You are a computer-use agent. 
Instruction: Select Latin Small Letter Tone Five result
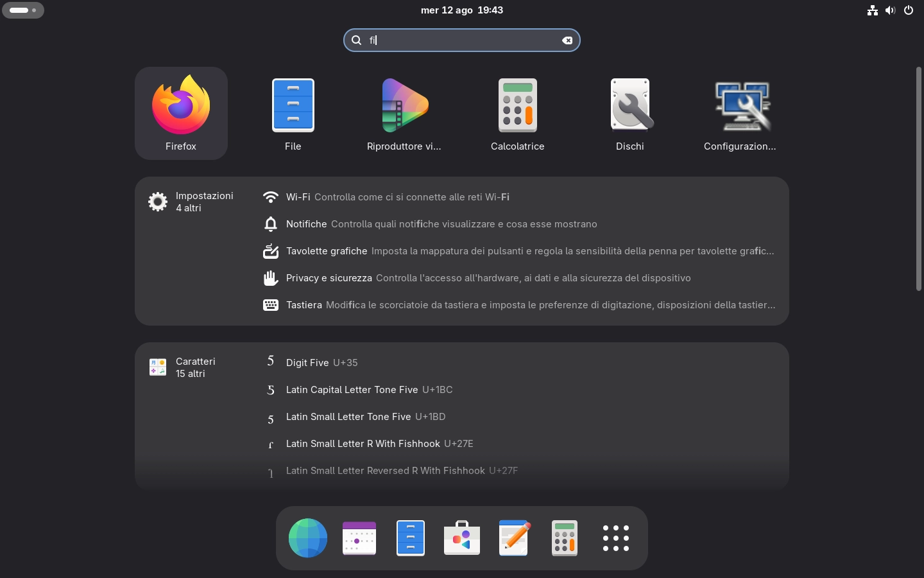pyautogui.click(x=519, y=417)
